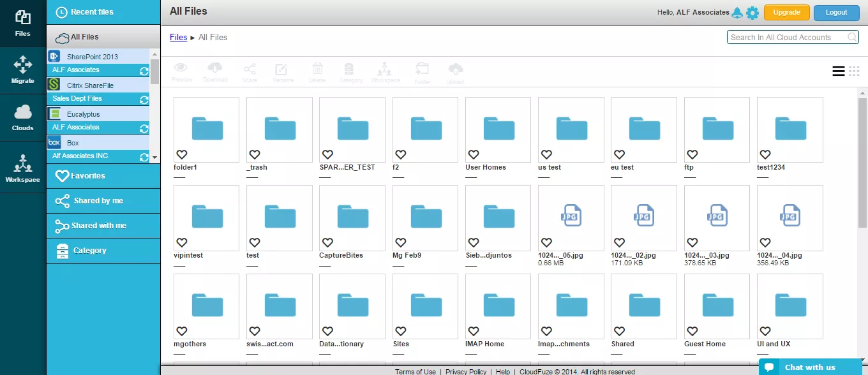Open the Migrate section
The width and height of the screenshot is (868, 375).
coord(23,70)
